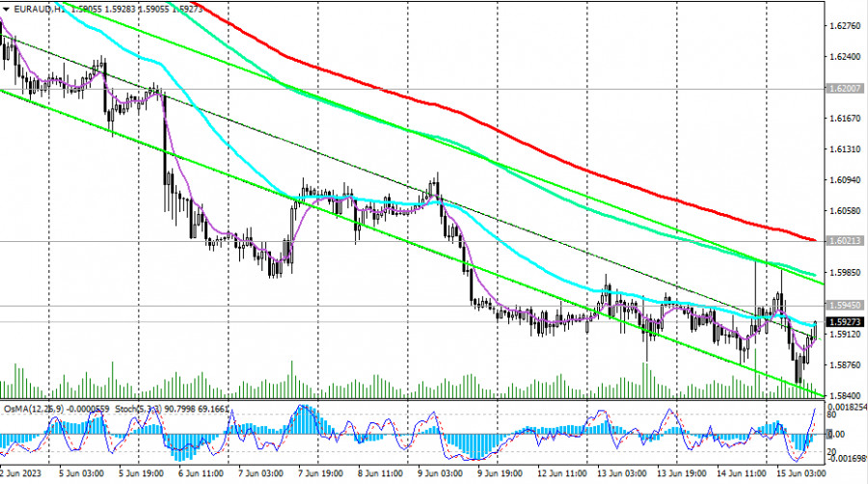Click the OsMA(12,26,9) indicator label

34,409
